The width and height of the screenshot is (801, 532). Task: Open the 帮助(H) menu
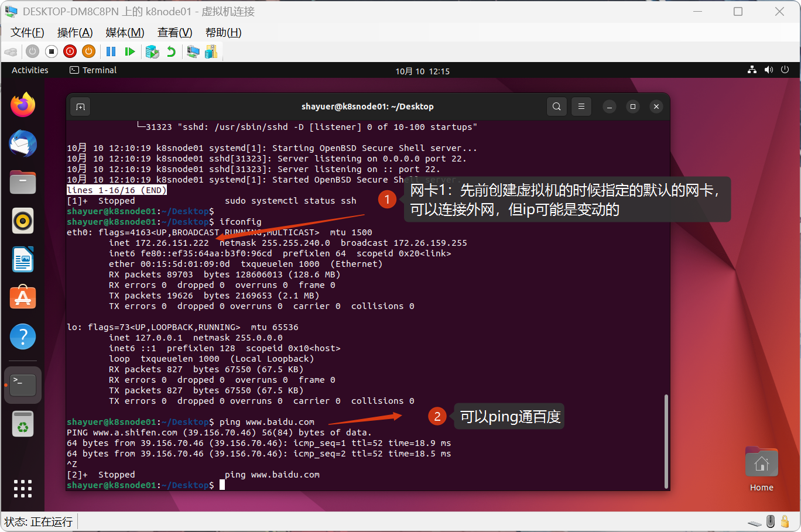point(223,33)
